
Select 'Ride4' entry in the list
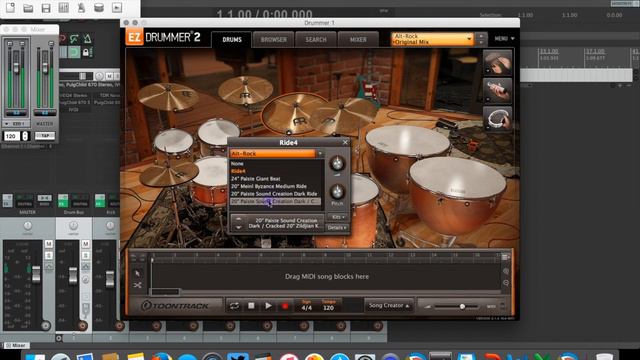coord(238,171)
